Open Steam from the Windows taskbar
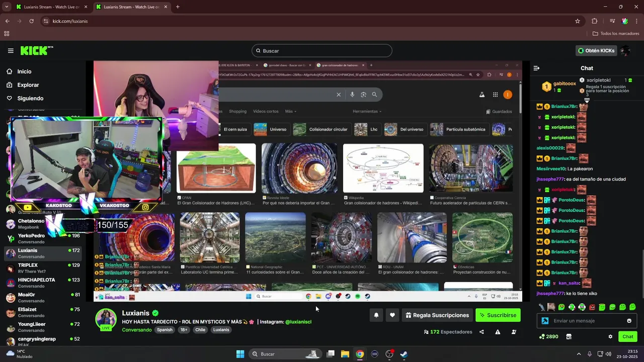This screenshot has height=362, width=644. coord(404,354)
